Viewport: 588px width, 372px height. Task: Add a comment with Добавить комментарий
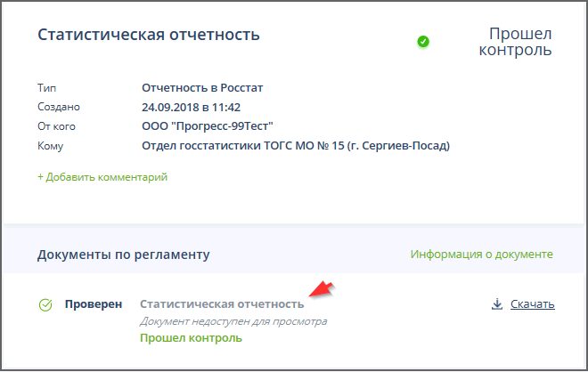point(102,177)
